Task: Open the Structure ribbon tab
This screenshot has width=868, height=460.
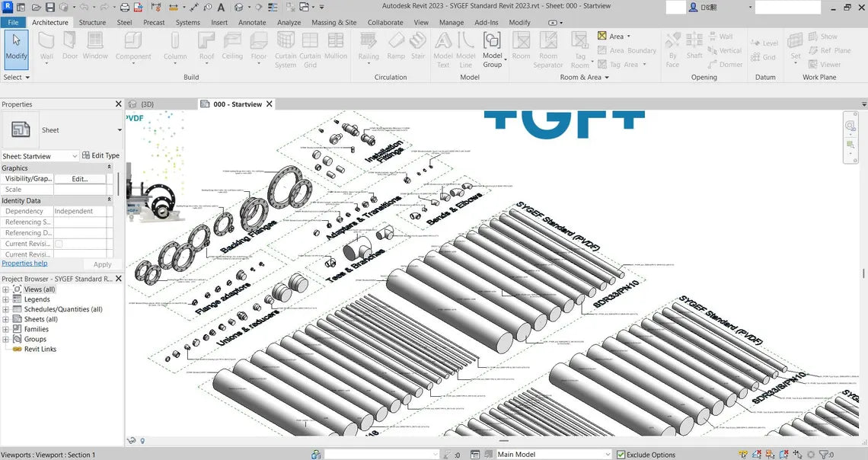Action: click(x=92, y=23)
